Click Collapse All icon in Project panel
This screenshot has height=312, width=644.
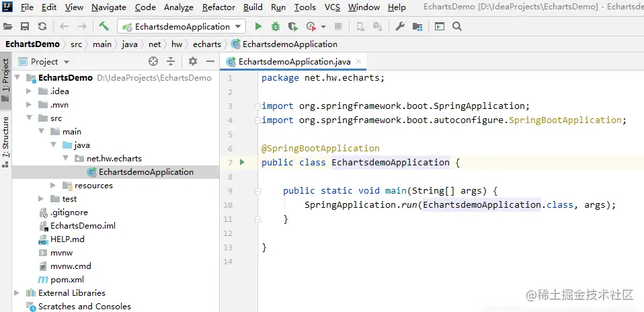(171, 62)
